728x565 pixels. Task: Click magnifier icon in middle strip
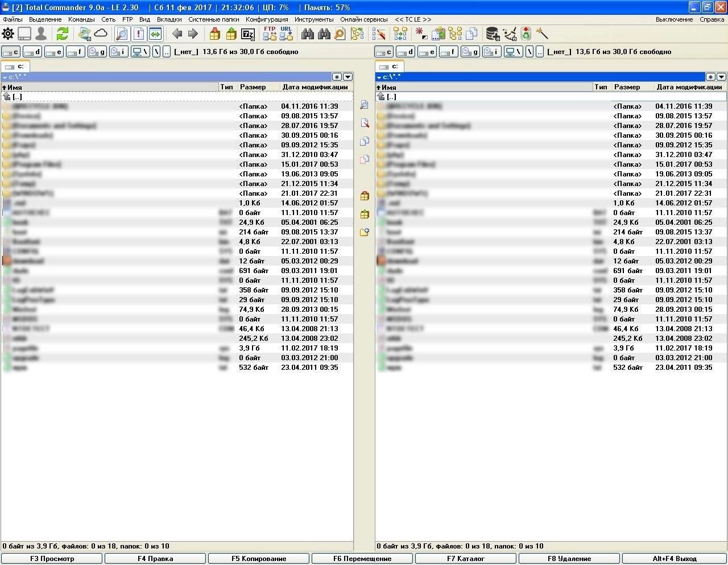click(x=365, y=105)
